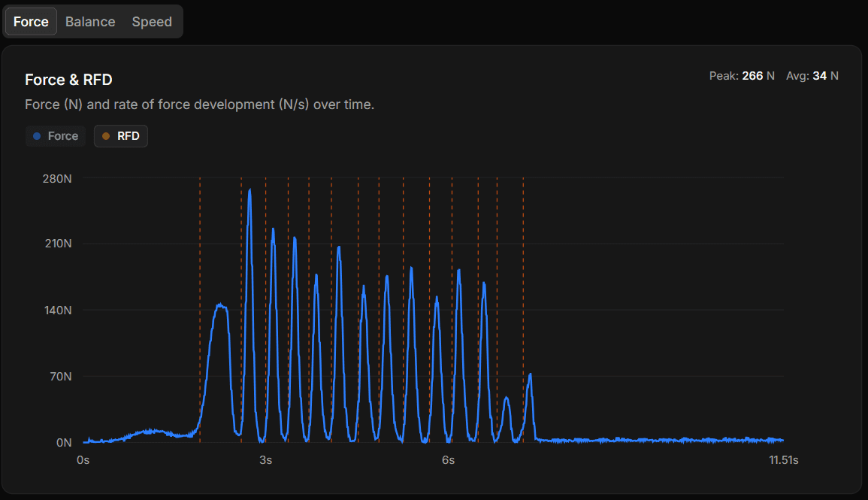This screenshot has height=500, width=868.
Task: Click the 3s x-axis label
Action: [x=266, y=460]
